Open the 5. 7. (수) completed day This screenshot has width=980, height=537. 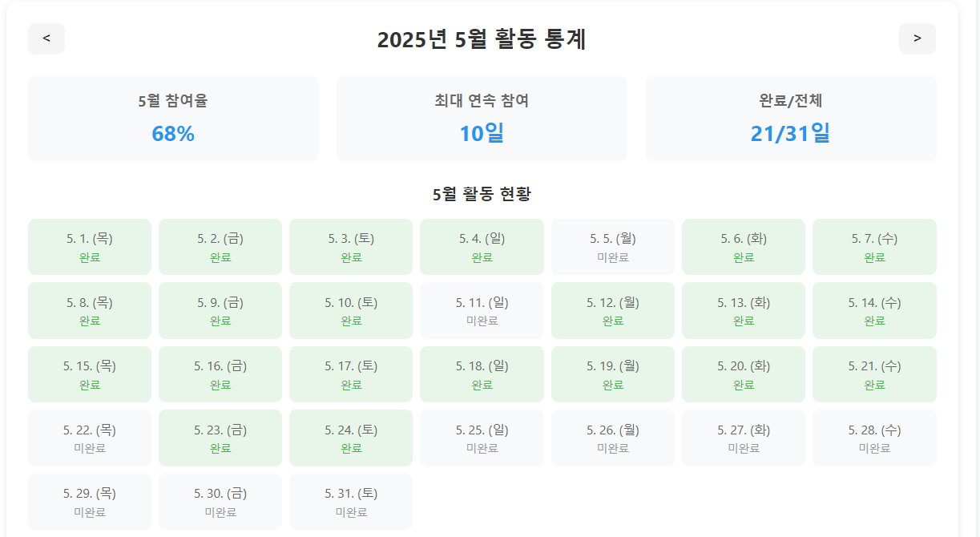tap(874, 247)
